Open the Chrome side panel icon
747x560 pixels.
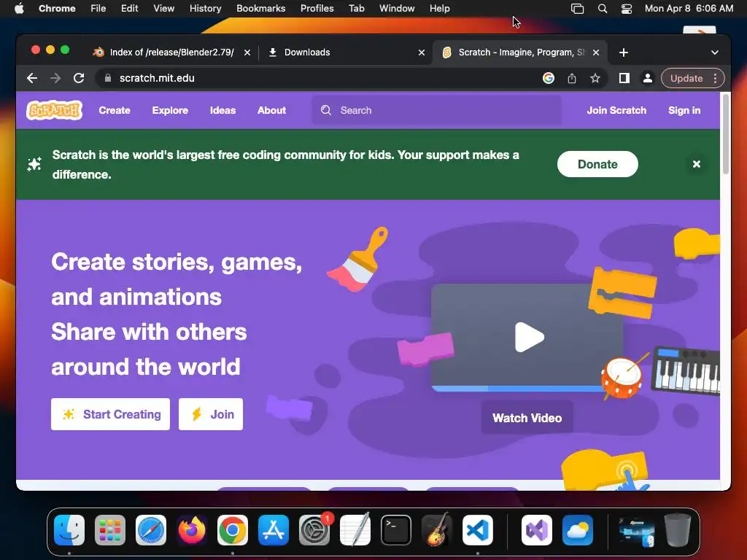pos(624,78)
